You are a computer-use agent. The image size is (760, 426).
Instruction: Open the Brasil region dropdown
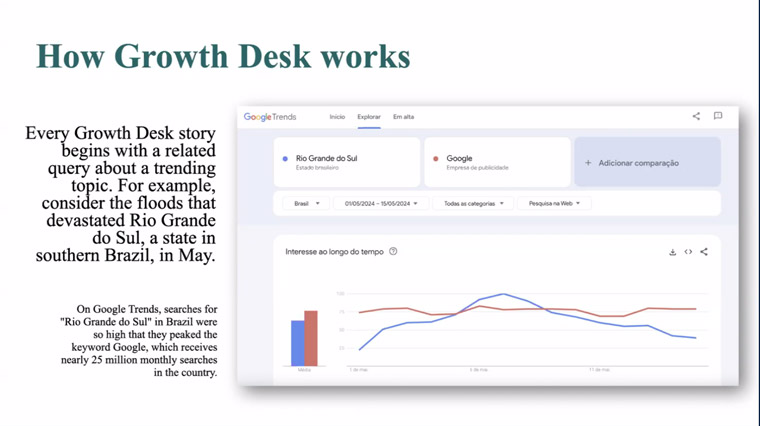(306, 204)
